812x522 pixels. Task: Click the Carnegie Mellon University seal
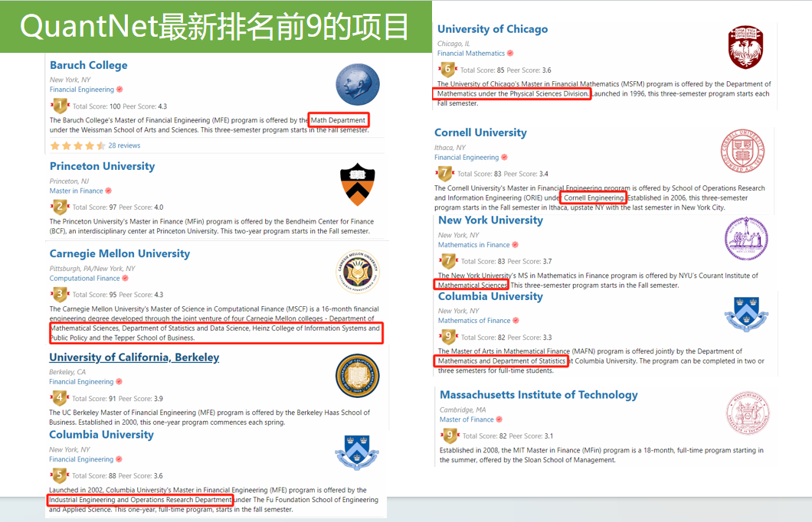pos(357,272)
